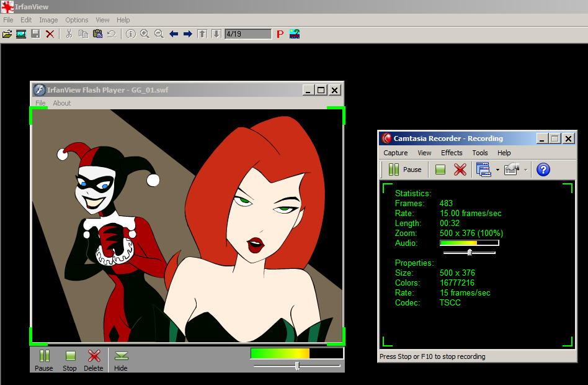Delete file with red X toolbar icon
Screen dimensions: 588x385
(x=50, y=34)
